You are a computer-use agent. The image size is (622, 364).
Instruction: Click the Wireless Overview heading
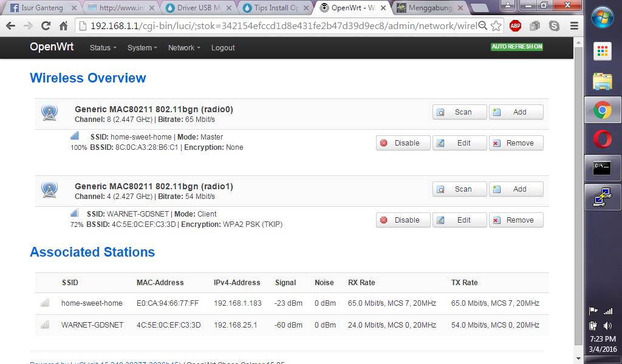87,78
